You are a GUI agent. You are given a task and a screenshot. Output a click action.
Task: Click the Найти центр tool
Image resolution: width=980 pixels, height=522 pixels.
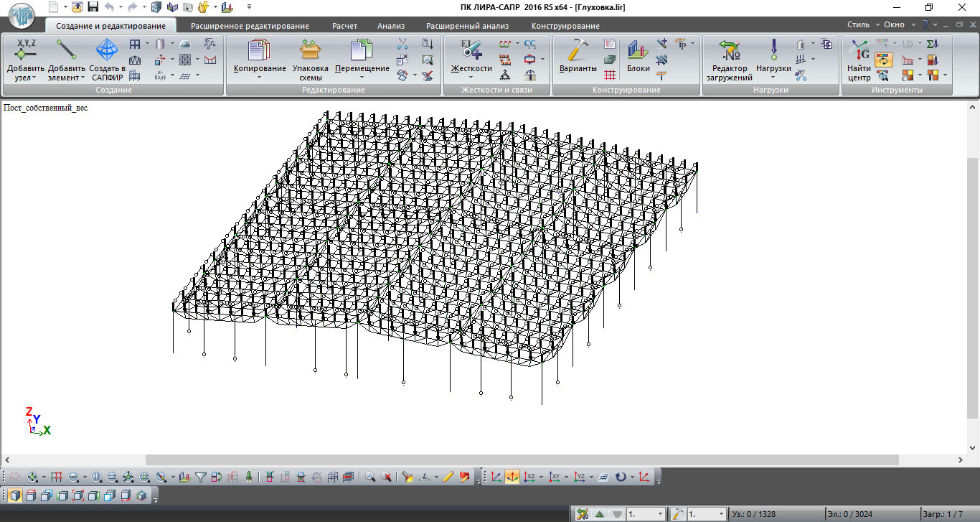tap(859, 59)
